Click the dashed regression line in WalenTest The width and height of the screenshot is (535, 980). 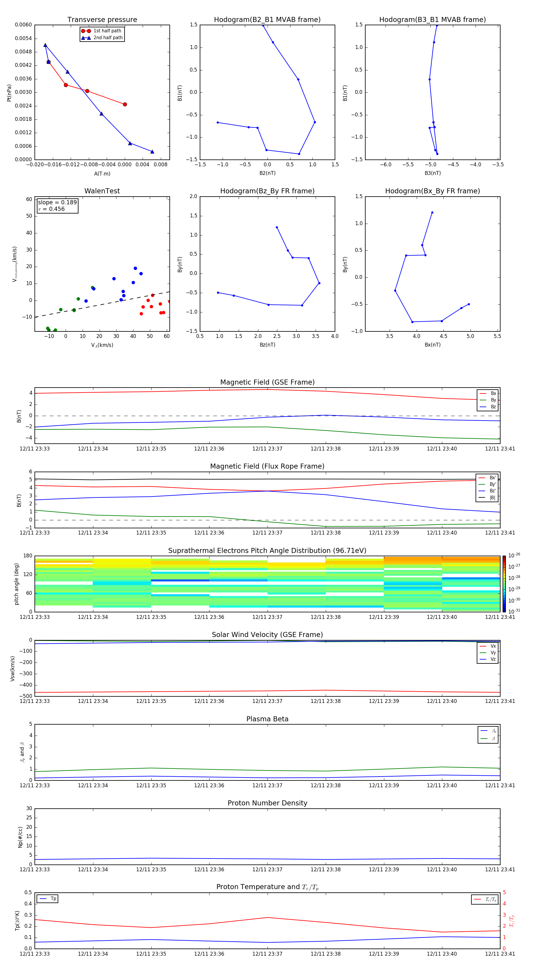[102, 304]
